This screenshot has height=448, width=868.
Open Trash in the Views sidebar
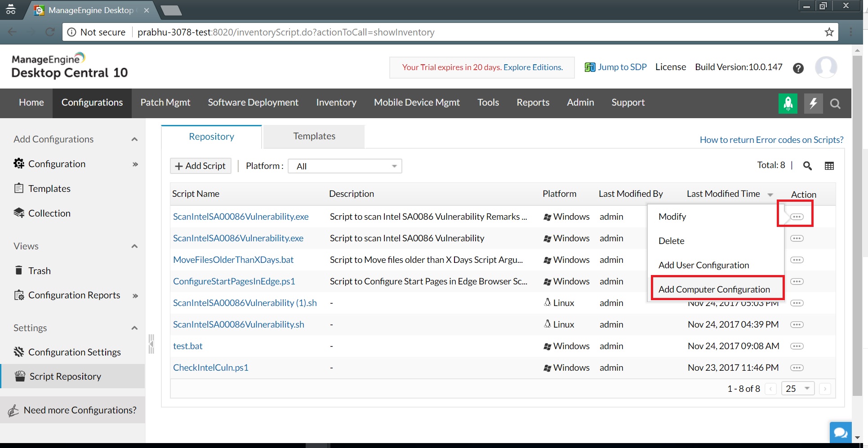[39, 271]
